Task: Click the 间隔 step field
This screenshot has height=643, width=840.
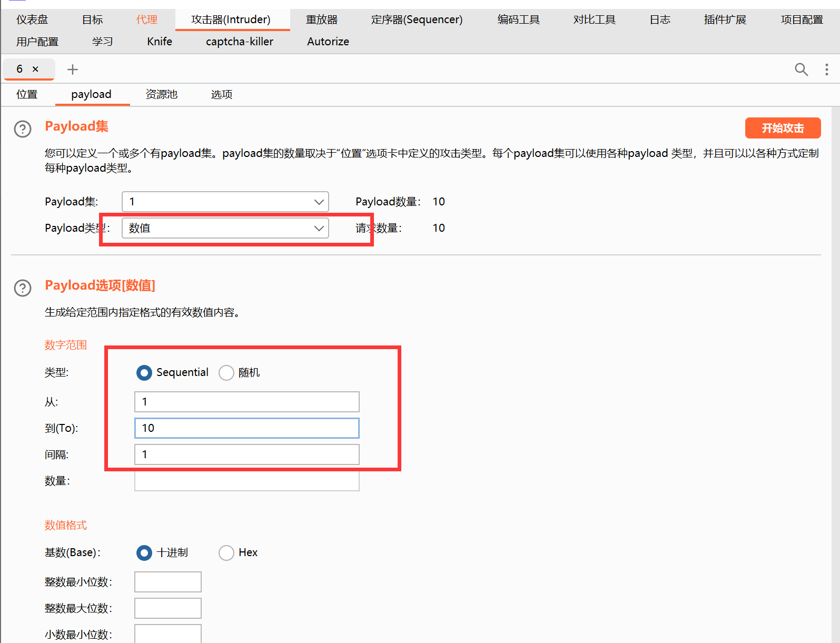Action: click(x=247, y=454)
